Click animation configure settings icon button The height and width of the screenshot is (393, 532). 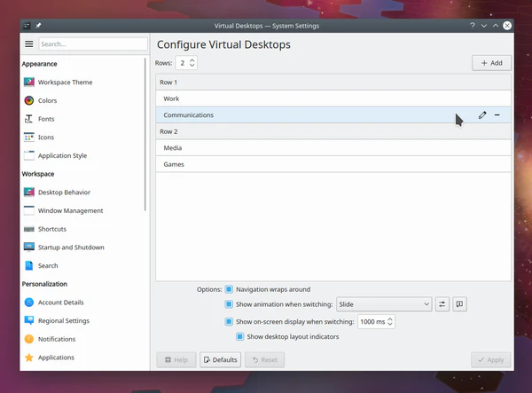coord(442,304)
